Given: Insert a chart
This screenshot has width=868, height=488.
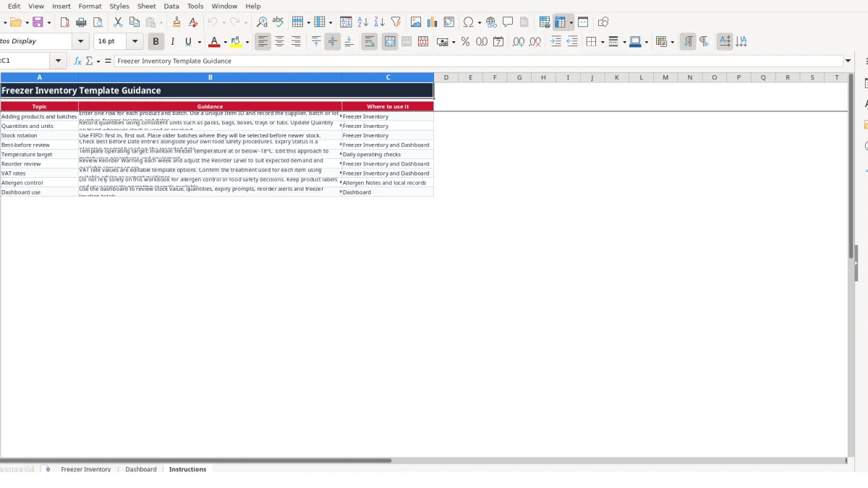Looking at the screenshot, I should click(x=433, y=22).
